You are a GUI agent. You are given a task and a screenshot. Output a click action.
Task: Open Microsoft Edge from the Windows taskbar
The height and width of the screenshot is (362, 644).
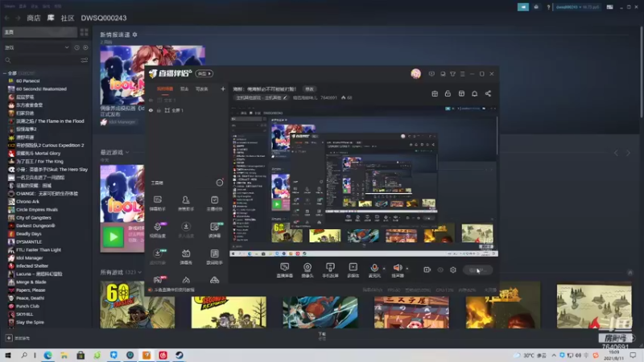48,355
